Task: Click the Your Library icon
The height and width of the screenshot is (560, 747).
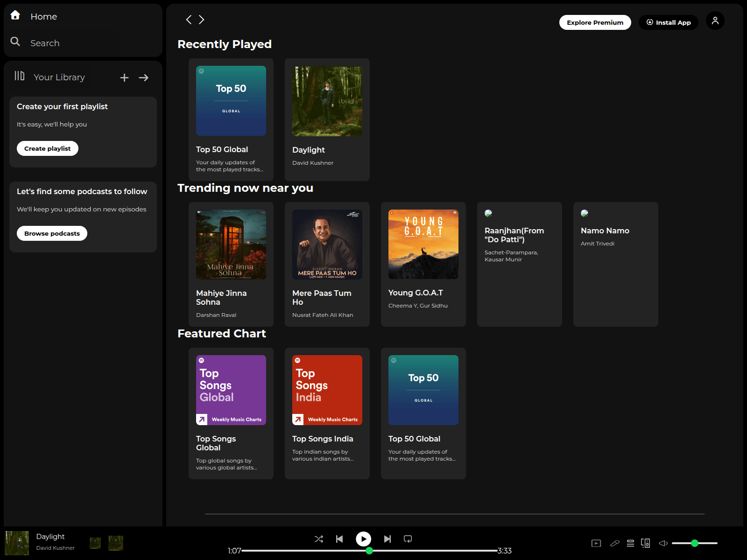Action: 19,76
